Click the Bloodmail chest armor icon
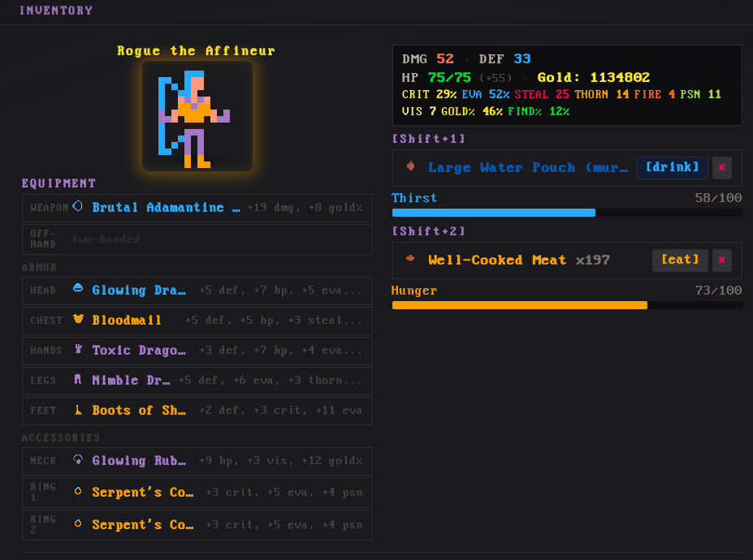753x560 pixels. [78, 319]
